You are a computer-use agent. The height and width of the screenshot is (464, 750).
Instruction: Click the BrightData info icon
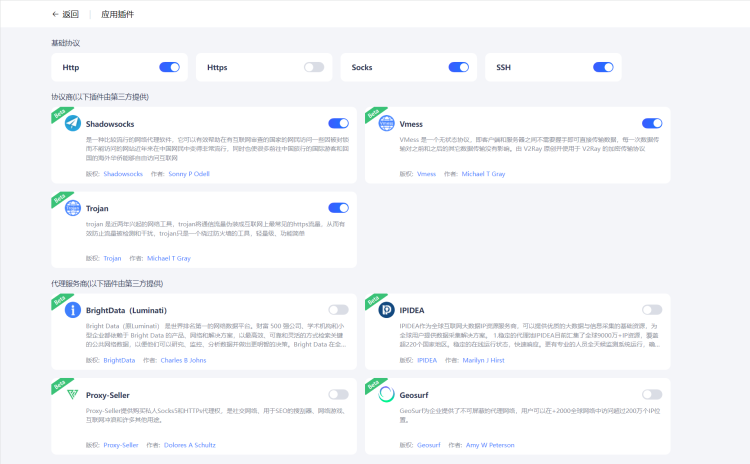point(72,310)
